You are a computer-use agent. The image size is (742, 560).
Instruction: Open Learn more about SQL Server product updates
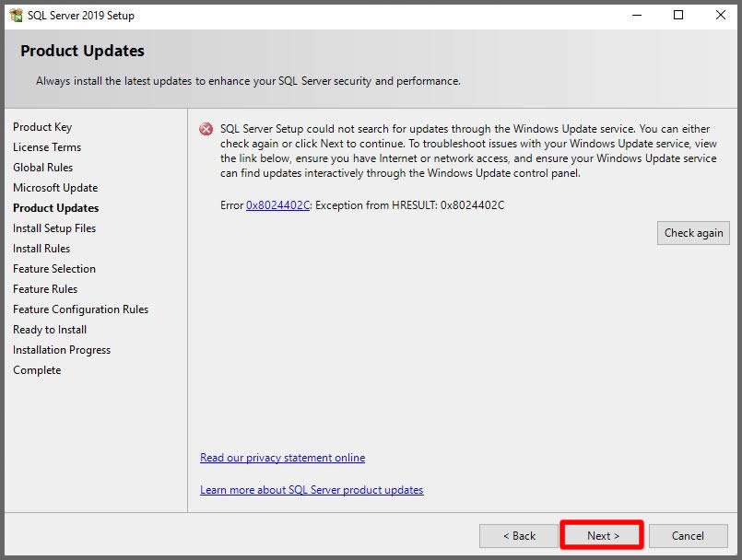312,490
